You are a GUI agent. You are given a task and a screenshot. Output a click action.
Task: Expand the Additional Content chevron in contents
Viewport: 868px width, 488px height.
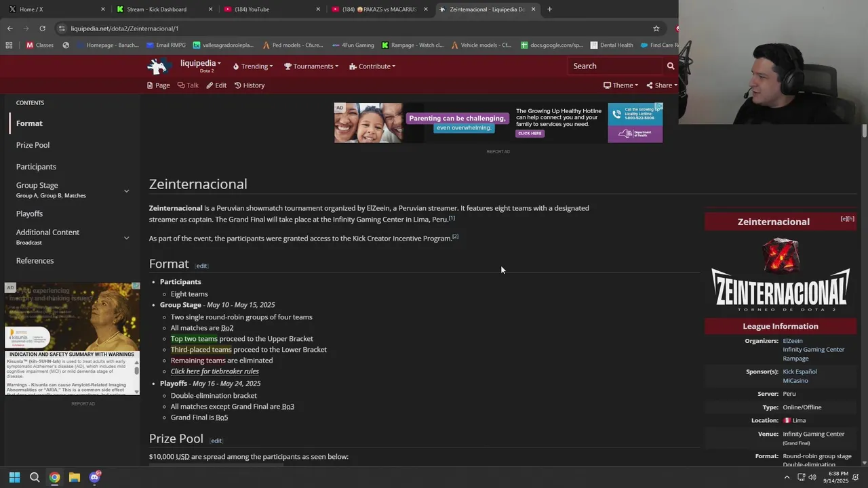pyautogui.click(x=126, y=237)
